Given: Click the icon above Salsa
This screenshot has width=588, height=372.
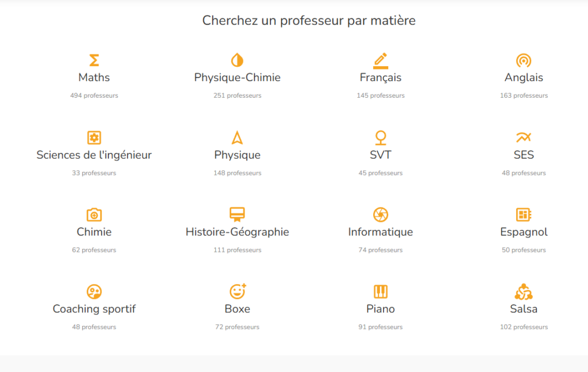Looking at the screenshot, I should pos(524,292).
